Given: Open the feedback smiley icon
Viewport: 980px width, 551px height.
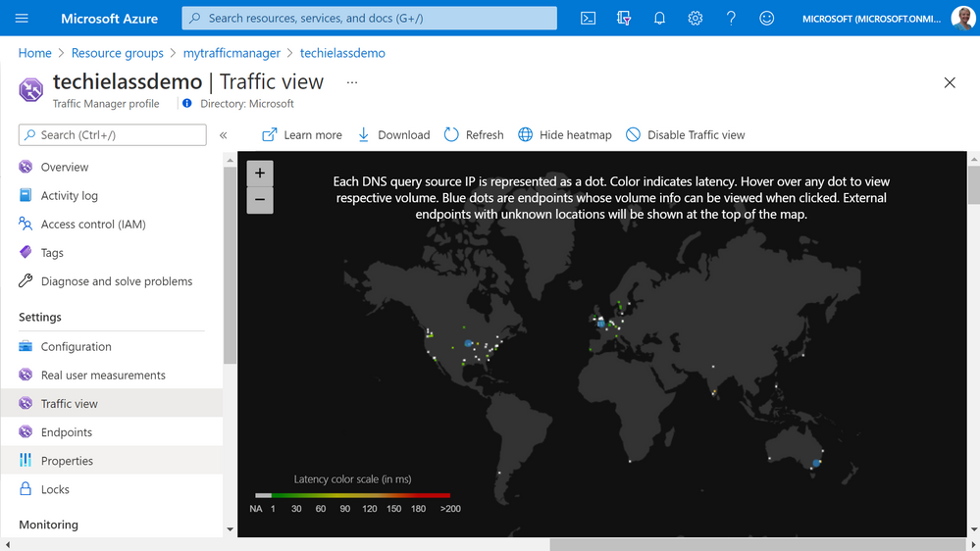Looking at the screenshot, I should 767,18.
